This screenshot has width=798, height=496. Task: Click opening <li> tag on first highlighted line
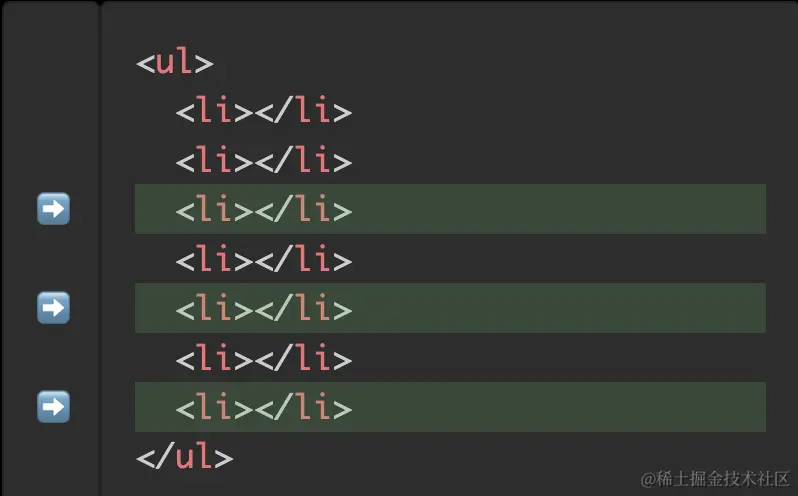coord(214,210)
